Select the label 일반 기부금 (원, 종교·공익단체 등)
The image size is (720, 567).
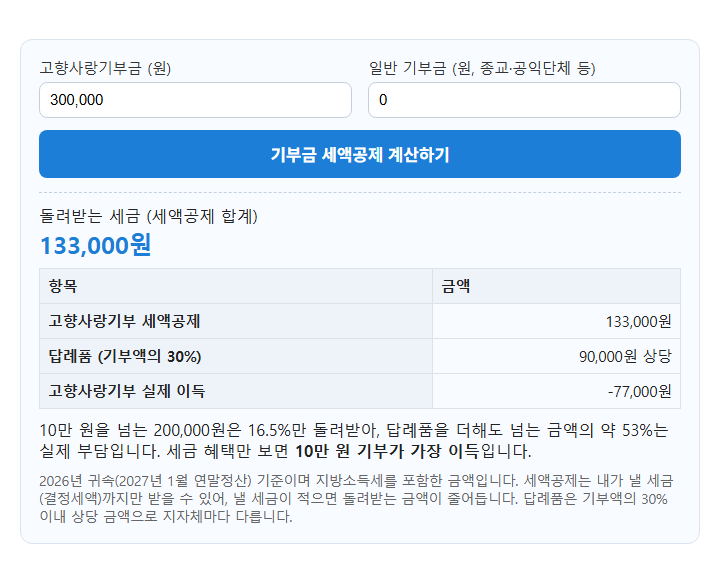pos(482,68)
